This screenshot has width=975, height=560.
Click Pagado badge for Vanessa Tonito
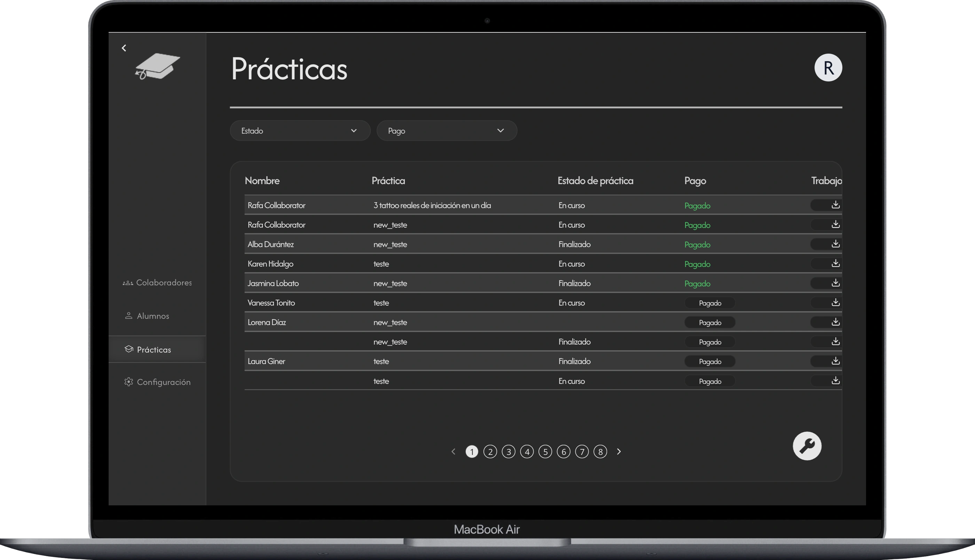point(710,303)
